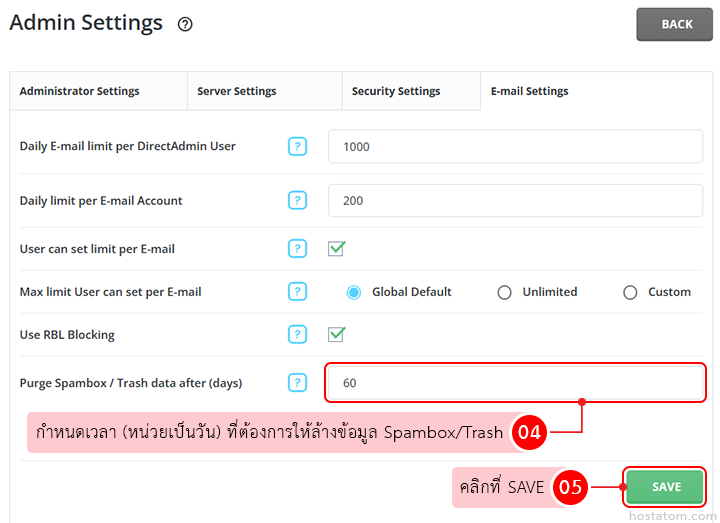This screenshot has width=720, height=523.
Task: Show help for User can set limit per E-mail
Action: (297, 248)
